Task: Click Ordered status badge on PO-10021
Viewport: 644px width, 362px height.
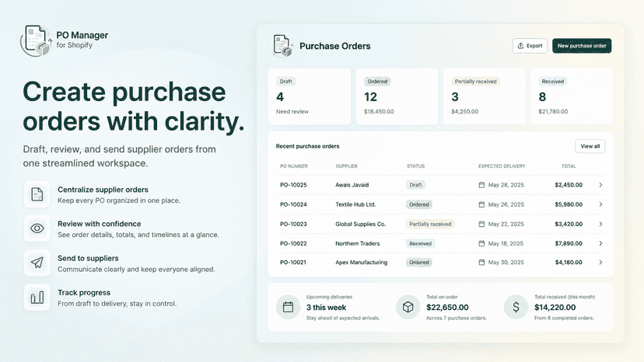Action: click(419, 263)
